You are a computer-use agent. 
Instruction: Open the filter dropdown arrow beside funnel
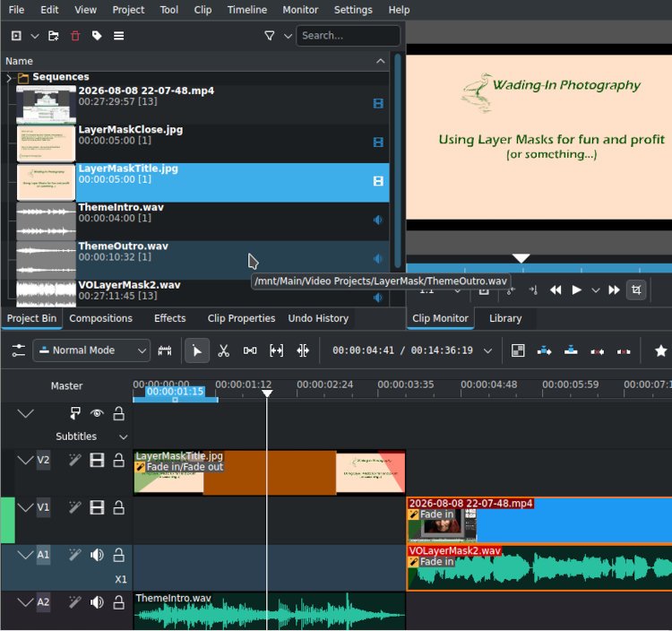pos(288,36)
